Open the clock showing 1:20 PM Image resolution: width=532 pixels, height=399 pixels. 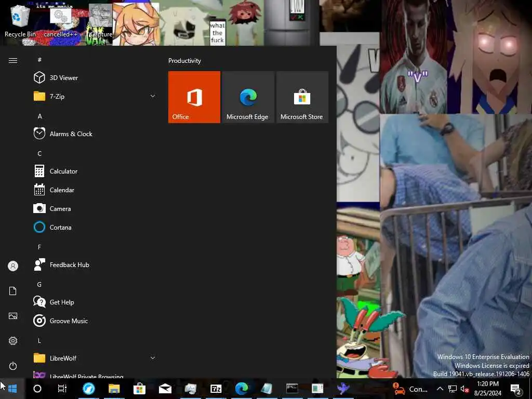(x=487, y=389)
